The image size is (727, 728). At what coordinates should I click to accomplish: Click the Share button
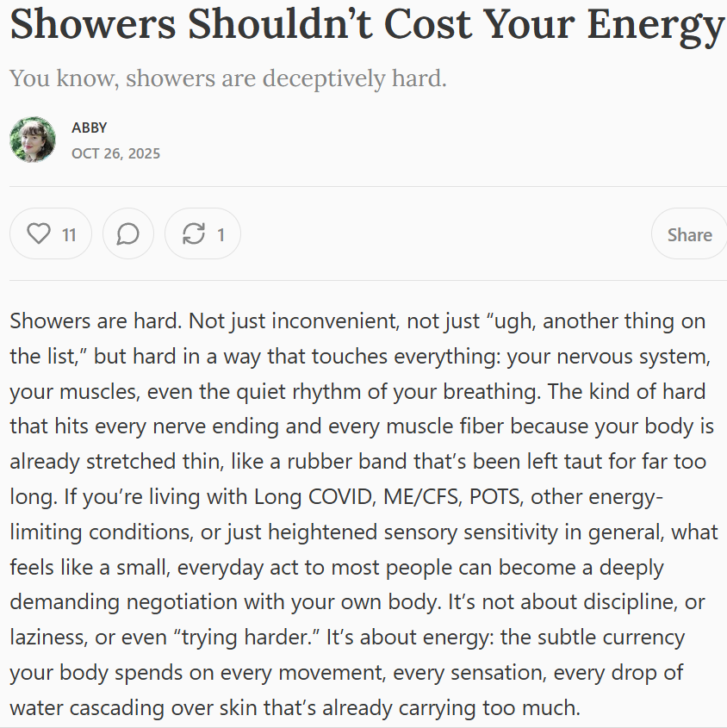(x=689, y=234)
